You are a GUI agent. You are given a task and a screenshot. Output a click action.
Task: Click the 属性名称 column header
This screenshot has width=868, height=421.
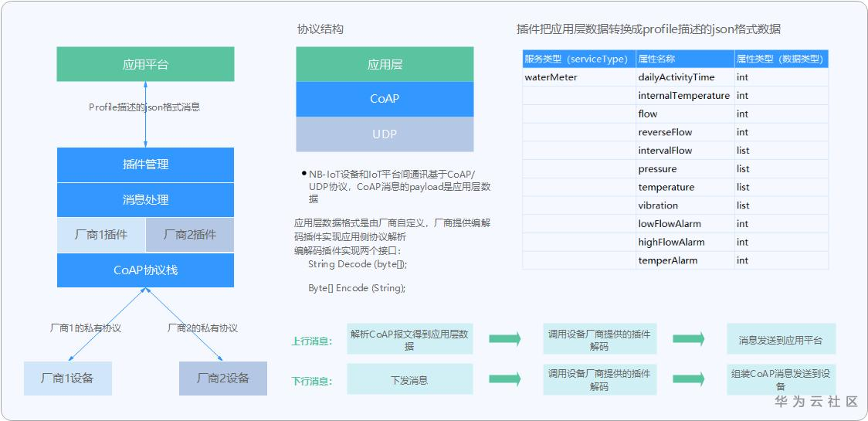[x=685, y=59]
